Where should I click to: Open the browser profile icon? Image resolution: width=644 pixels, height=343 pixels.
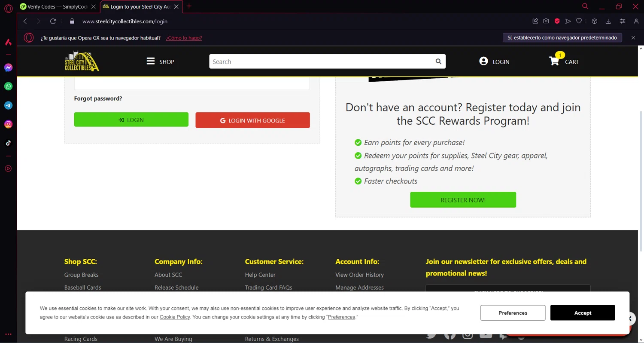tap(636, 21)
